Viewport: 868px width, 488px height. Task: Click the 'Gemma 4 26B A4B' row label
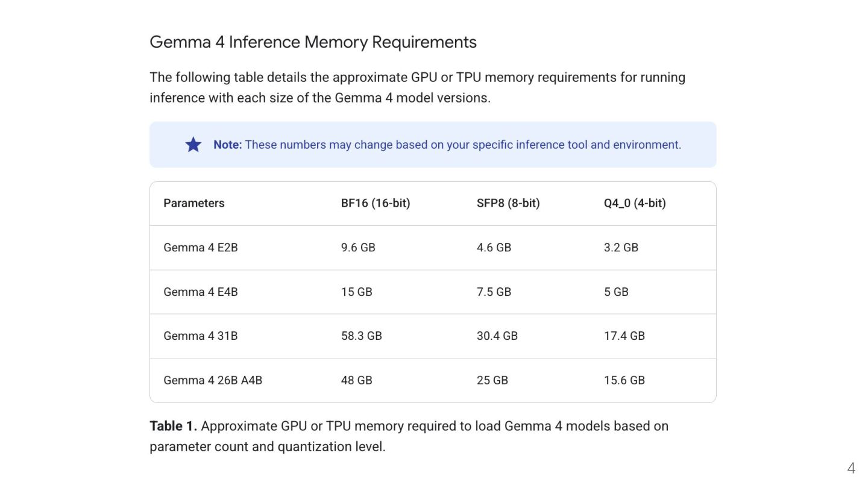(213, 380)
